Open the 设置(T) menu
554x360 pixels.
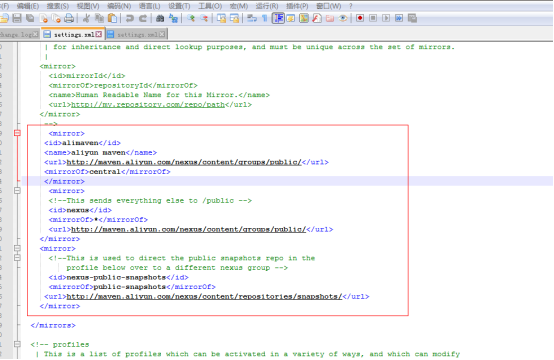pos(179,6)
